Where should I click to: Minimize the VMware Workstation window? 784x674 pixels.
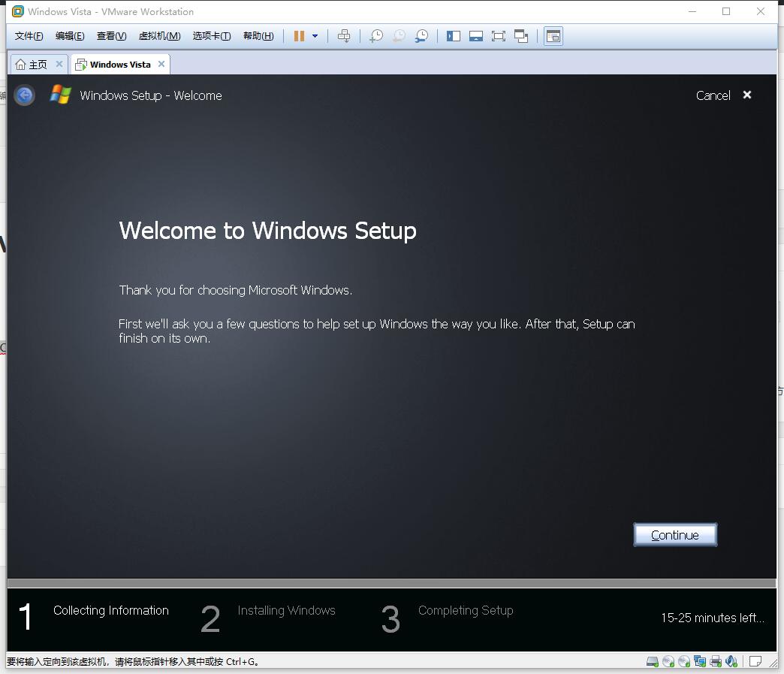[x=692, y=11]
